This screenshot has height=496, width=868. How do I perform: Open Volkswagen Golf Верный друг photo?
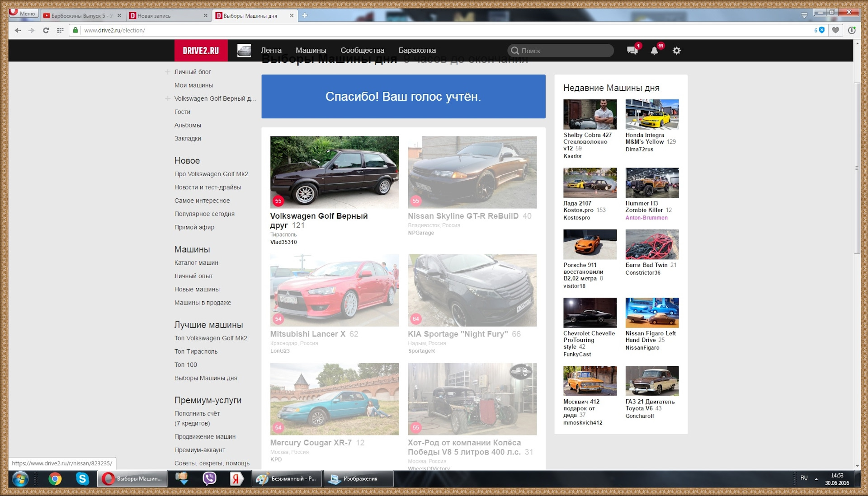[x=335, y=172]
